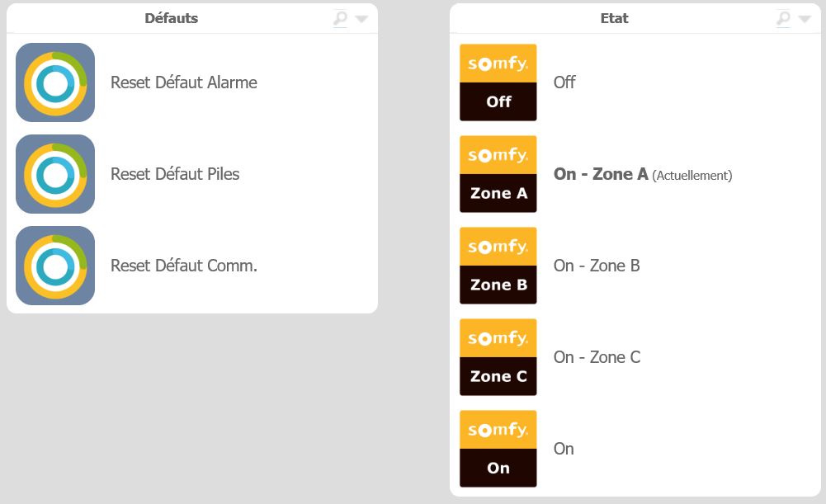The width and height of the screenshot is (826, 504).
Task: Choose the On - Zone B text
Action: (597, 266)
